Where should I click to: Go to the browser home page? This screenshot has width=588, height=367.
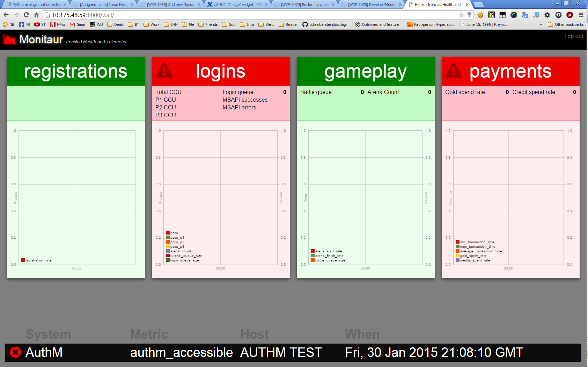coord(36,15)
